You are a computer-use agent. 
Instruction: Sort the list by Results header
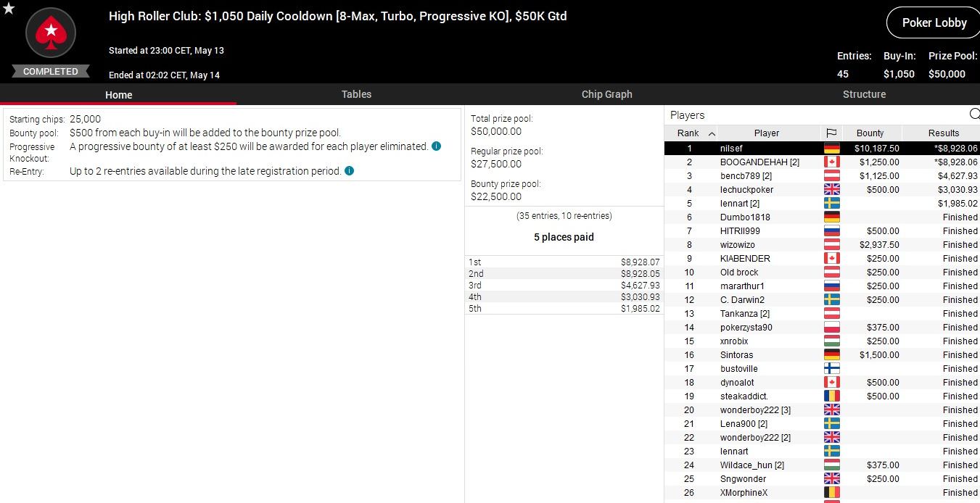943,133
